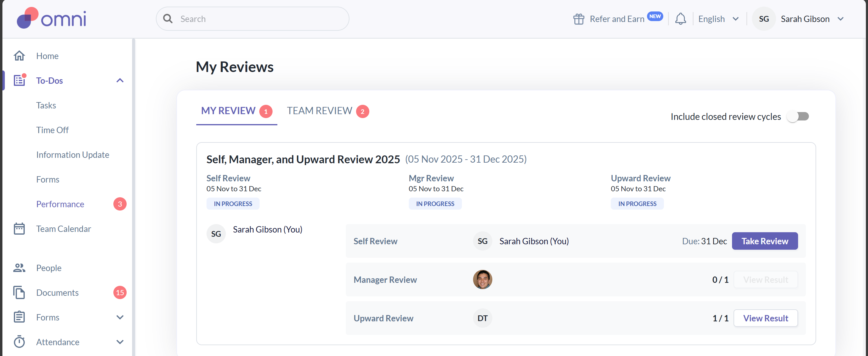Click the Home house icon
868x356 pixels.
[19, 56]
